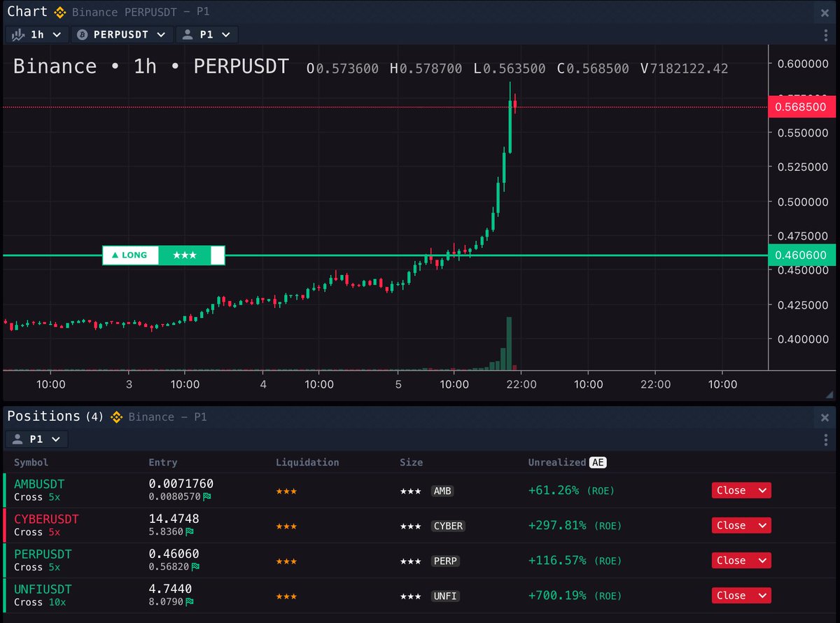Screen dimensions: 840x623
Task: Click the Cross 5x leverage under CYBERUSDT
Action: pyautogui.click(x=37, y=532)
